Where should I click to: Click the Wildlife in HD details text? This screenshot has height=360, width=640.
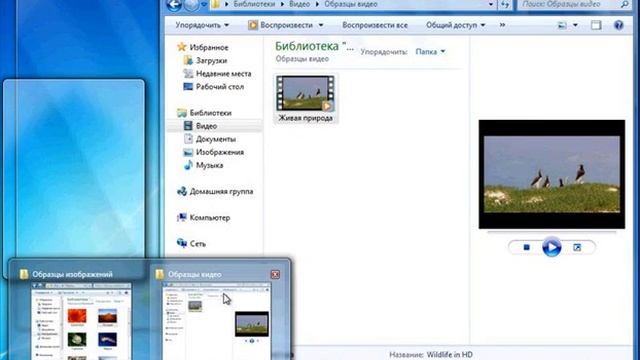click(x=449, y=355)
